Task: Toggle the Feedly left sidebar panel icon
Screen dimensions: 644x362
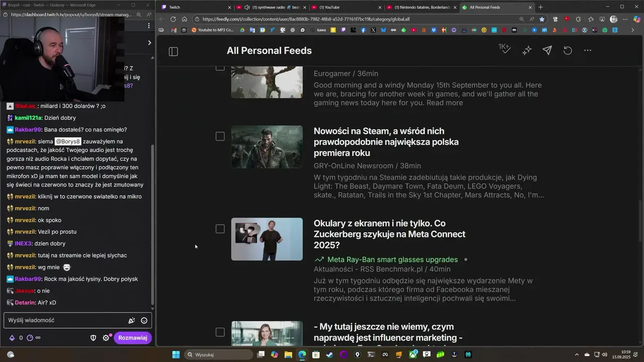Action: tap(173, 51)
